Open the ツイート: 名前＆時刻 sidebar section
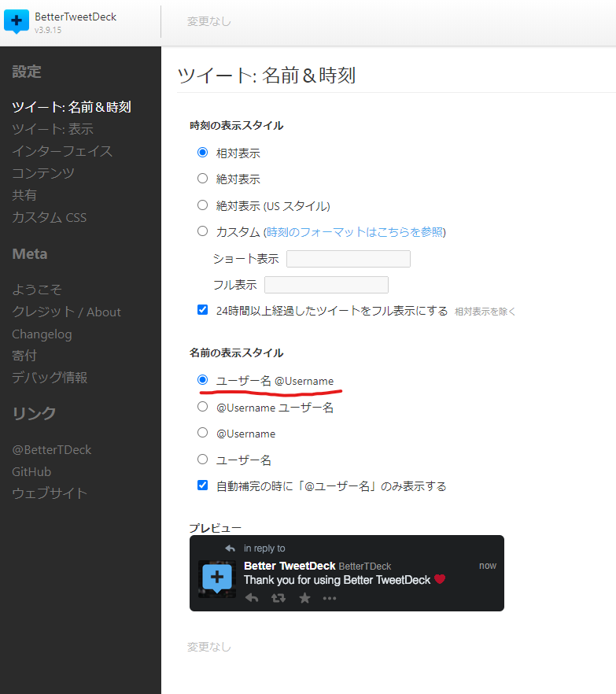616x694 pixels. point(72,107)
